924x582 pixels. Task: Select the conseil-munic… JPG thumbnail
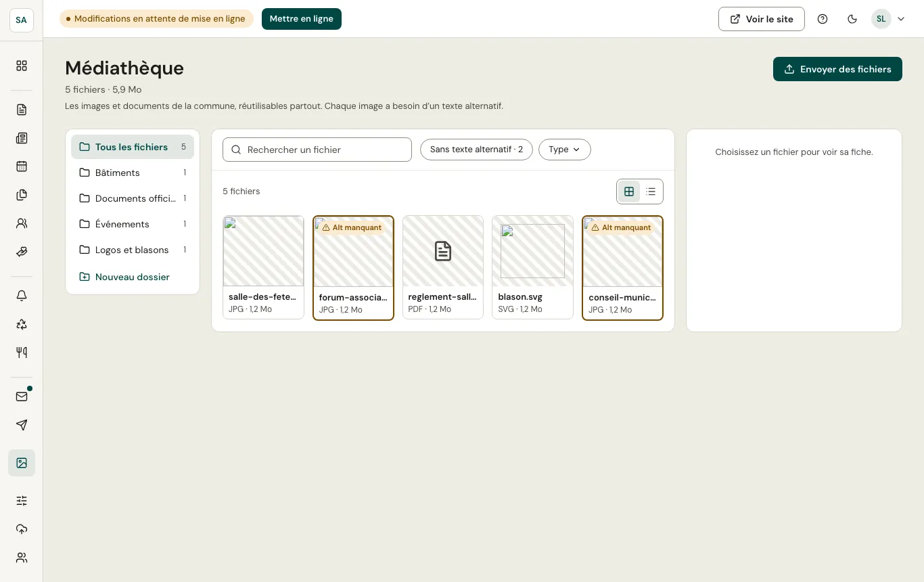pos(622,267)
